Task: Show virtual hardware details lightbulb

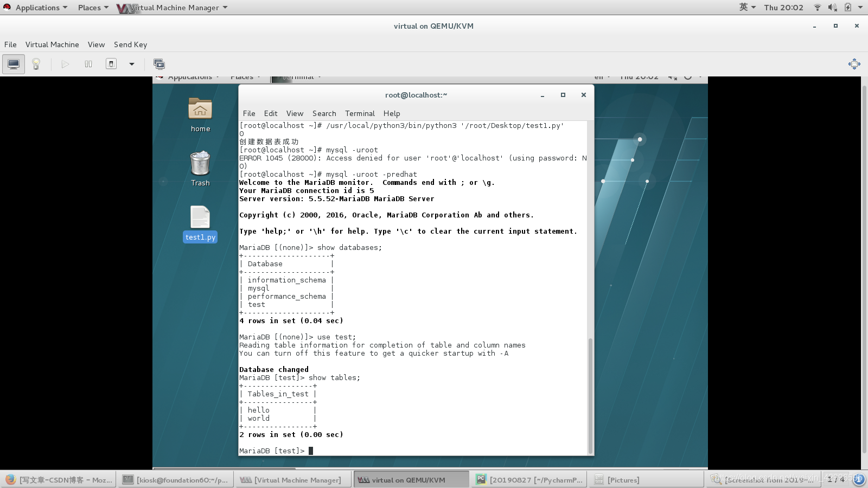Action: pyautogui.click(x=36, y=64)
